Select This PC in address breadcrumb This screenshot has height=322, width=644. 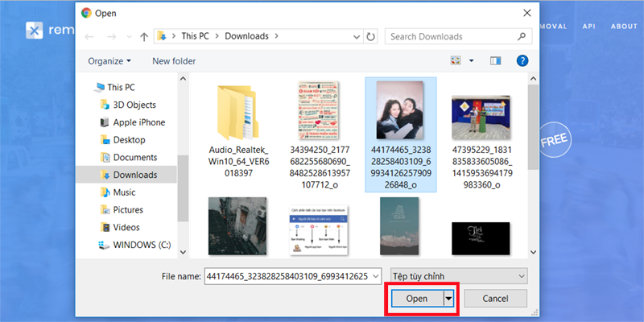point(195,36)
